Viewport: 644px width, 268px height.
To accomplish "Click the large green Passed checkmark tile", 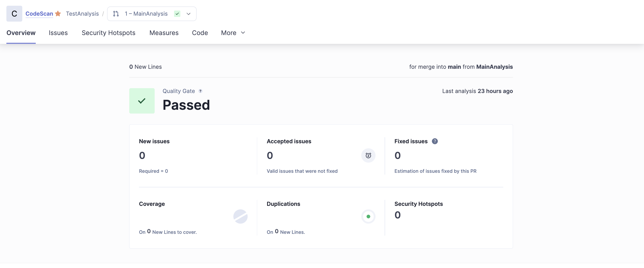I will (142, 101).
